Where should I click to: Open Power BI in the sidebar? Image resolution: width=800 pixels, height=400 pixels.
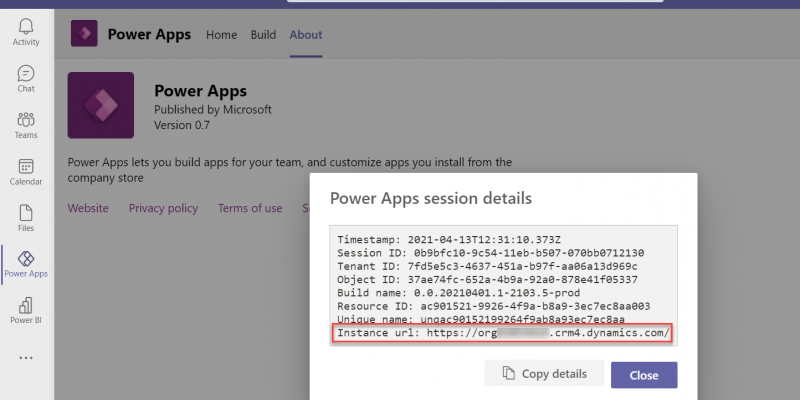coord(26,311)
